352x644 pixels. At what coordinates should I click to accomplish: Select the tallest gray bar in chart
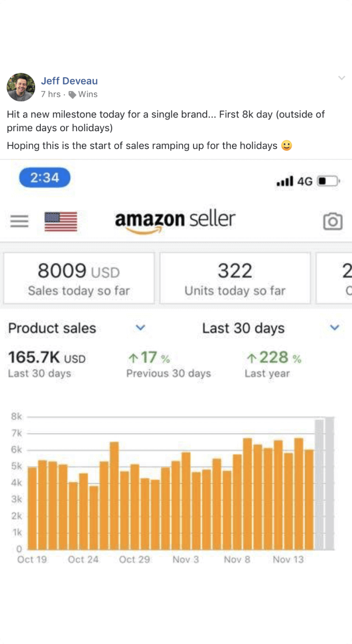[x=330, y=483]
